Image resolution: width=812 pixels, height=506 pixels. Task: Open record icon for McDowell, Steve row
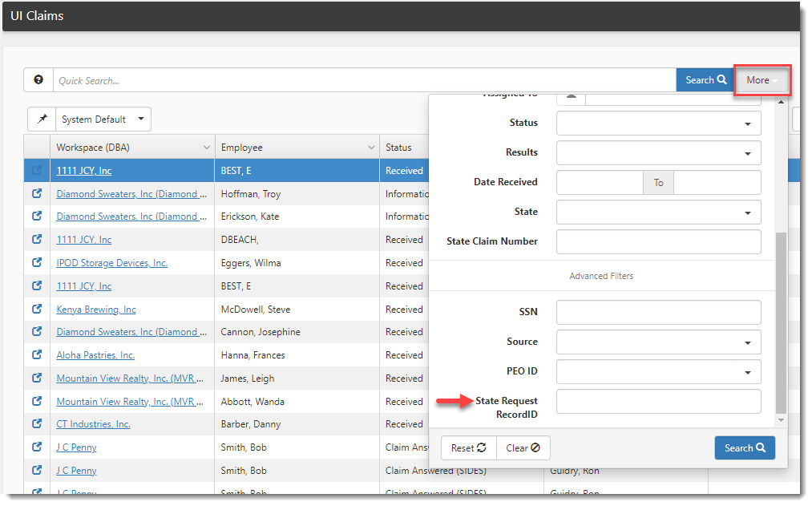[37, 310]
